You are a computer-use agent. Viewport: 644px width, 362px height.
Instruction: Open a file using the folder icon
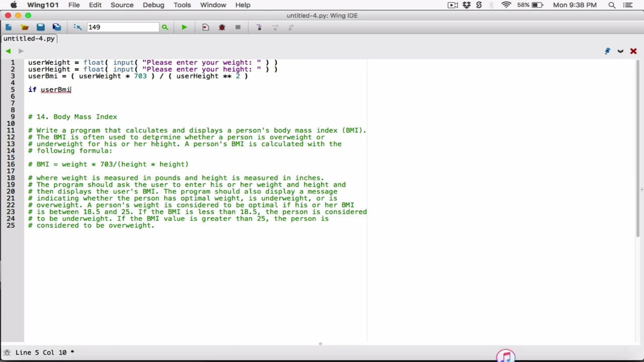pos(25,27)
